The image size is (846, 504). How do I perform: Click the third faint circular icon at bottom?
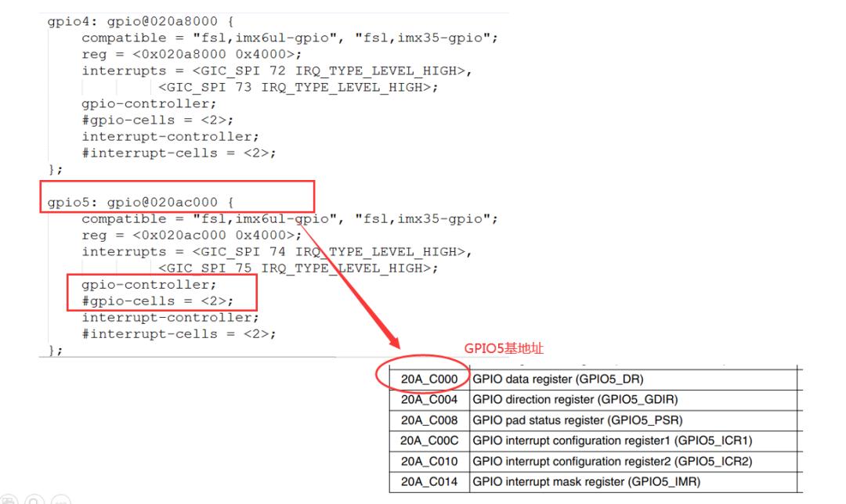(x=60, y=500)
